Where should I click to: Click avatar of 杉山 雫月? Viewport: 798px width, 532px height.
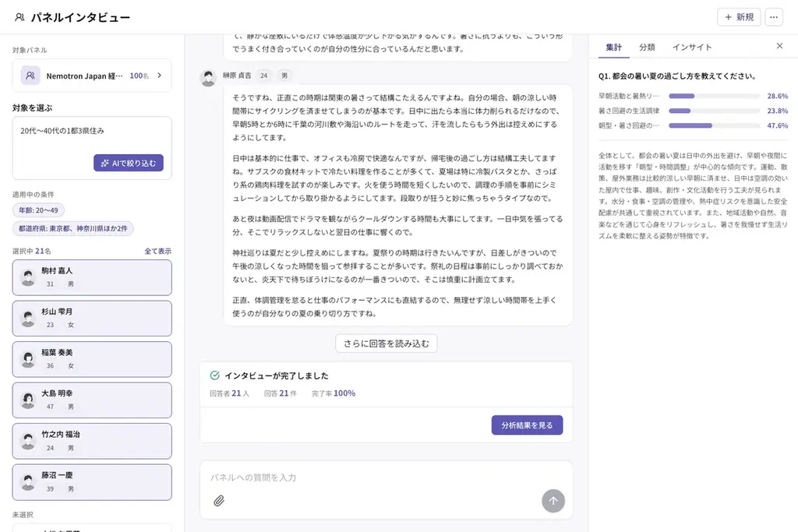(x=29, y=319)
